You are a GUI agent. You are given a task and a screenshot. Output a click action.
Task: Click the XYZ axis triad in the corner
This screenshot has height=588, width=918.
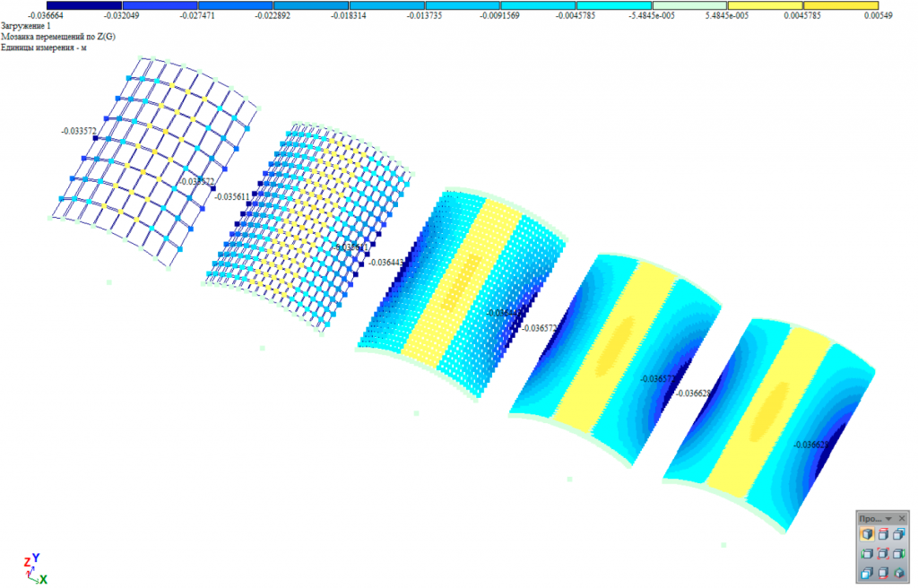34,568
